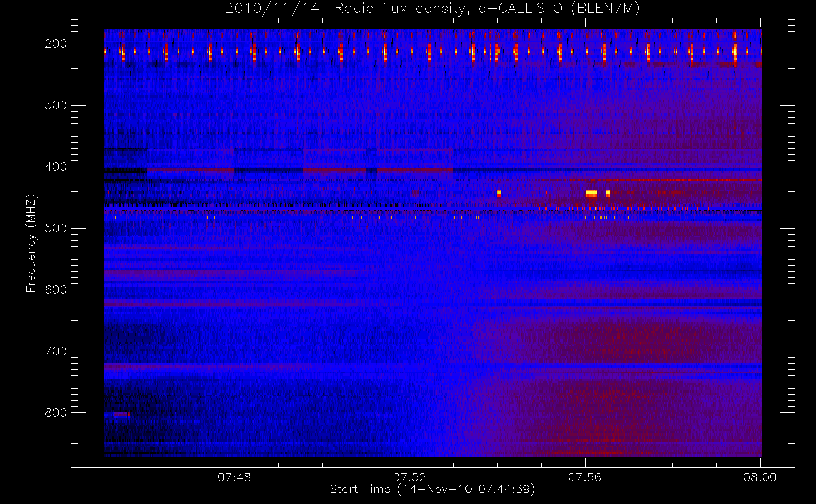Click the 200 frequency tick label

[x=55, y=44]
